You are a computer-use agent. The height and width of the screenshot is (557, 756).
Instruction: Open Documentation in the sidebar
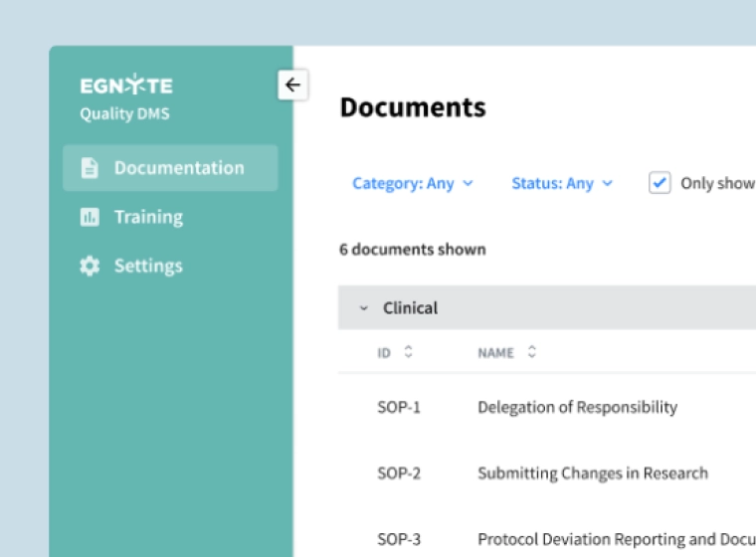(x=178, y=168)
